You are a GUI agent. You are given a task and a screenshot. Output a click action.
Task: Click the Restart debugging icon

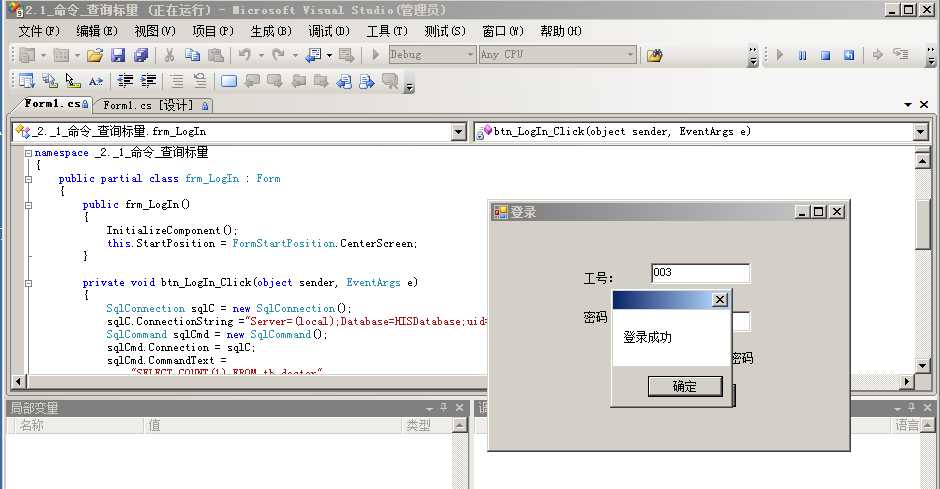coord(849,55)
